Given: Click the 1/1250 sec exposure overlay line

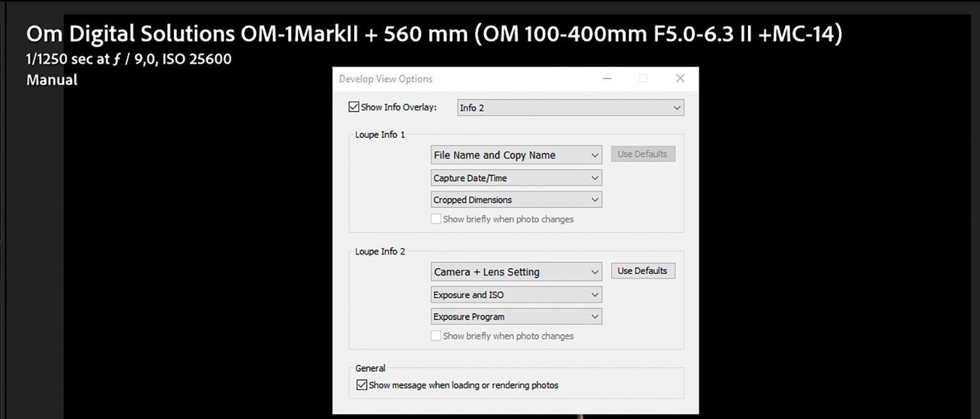Looking at the screenshot, I should click(x=129, y=59).
